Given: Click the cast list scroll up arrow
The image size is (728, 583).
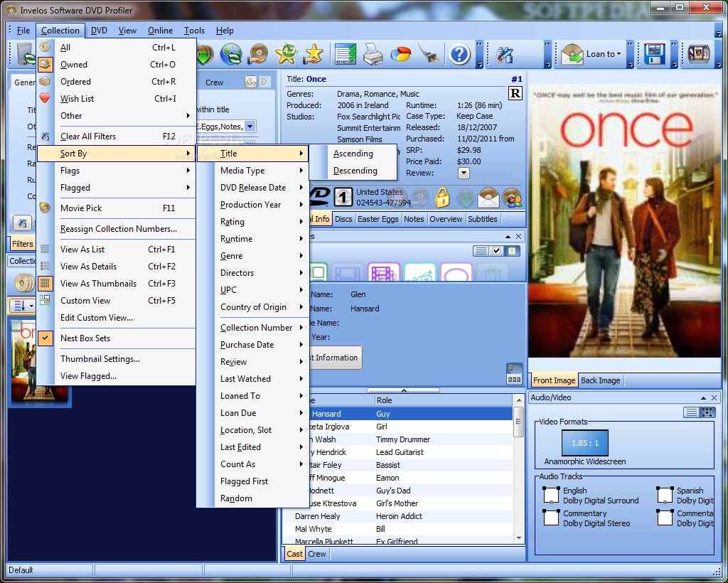Looking at the screenshot, I should pyautogui.click(x=518, y=400).
